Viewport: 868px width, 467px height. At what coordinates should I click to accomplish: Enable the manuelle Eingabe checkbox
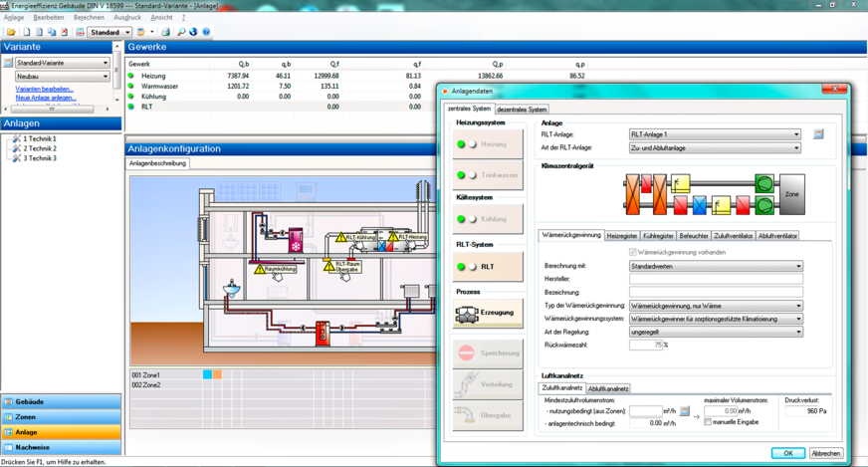pos(708,422)
